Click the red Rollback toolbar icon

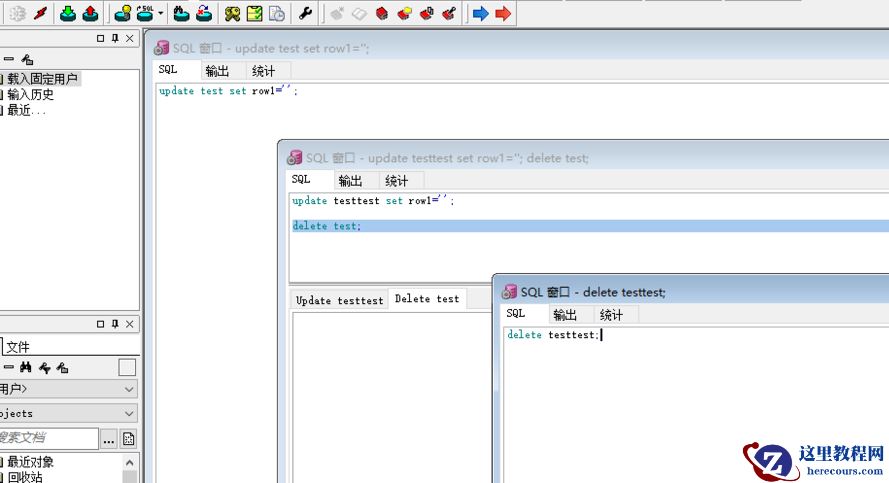(90, 13)
